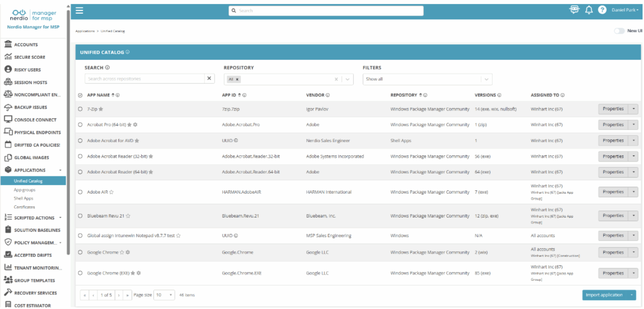
Task: Select the Bluebeam Revu 21 row radio button
Action: tap(80, 216)
